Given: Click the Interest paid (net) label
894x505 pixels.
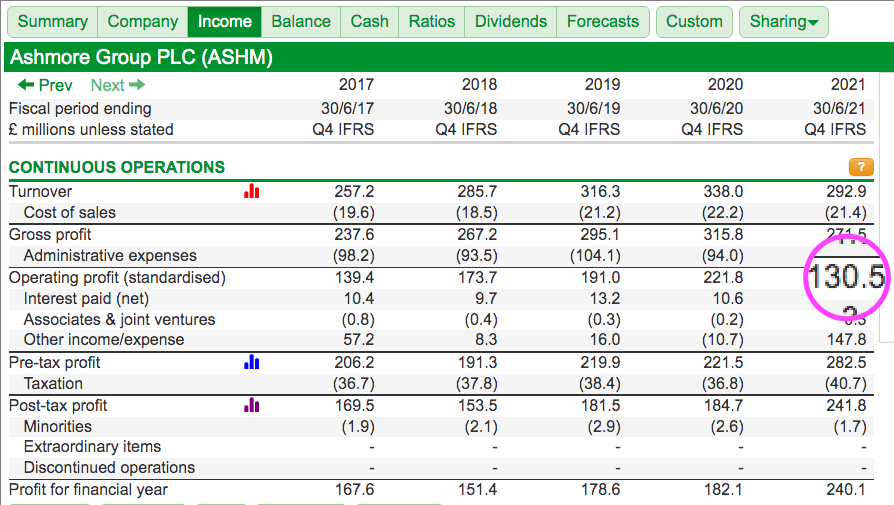Looking at the screenshot, I should click(86, 299).
